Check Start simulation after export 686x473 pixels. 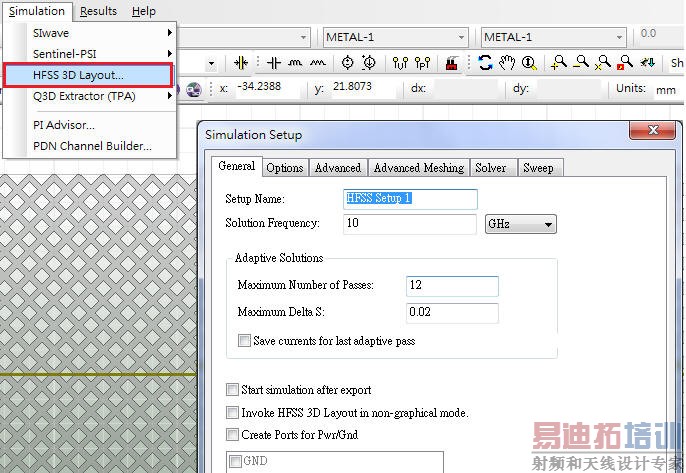(232, 389)
